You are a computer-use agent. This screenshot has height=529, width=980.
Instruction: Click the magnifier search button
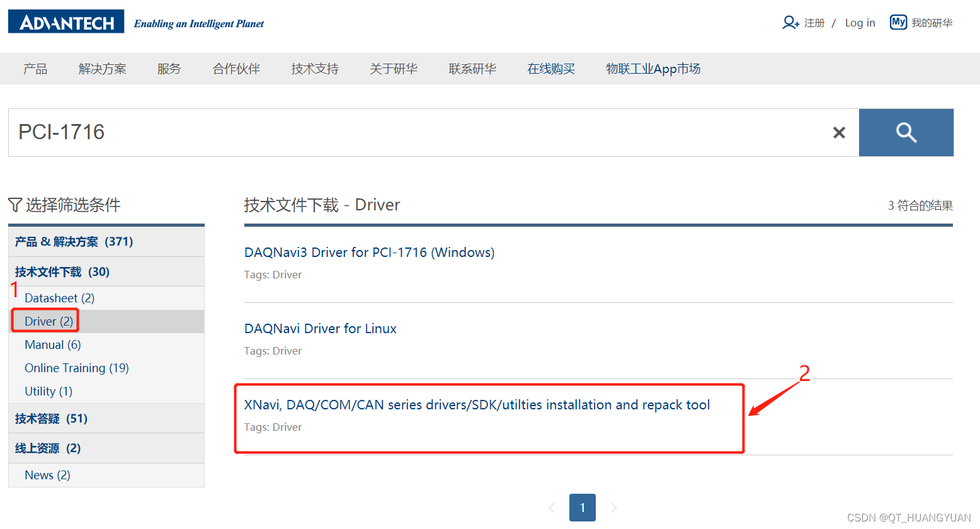click(x=906, y=132)
